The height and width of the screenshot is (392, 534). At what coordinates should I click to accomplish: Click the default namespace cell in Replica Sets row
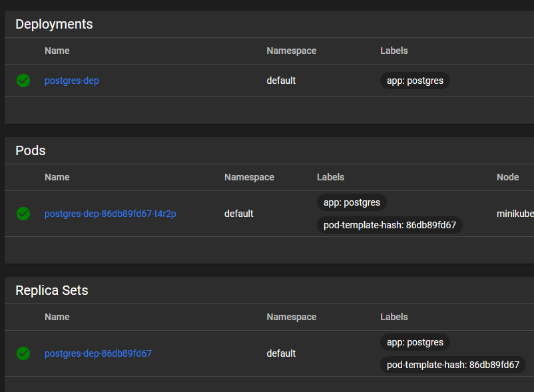point(281,353)
